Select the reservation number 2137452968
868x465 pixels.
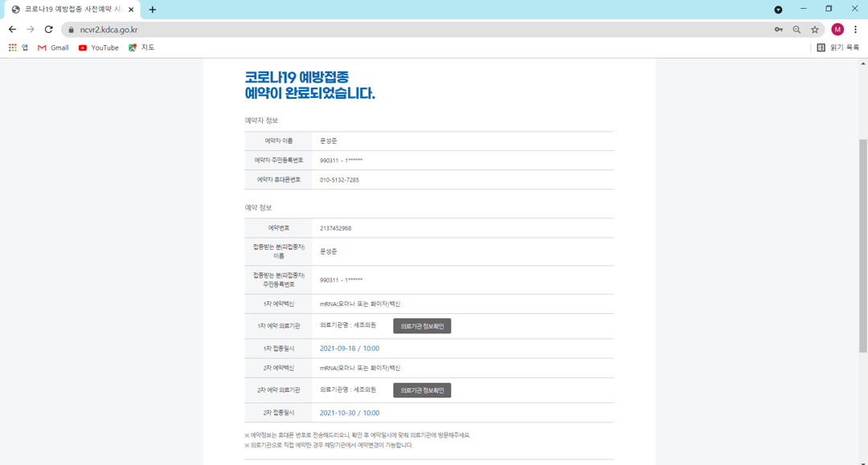[x=335, y=228]
